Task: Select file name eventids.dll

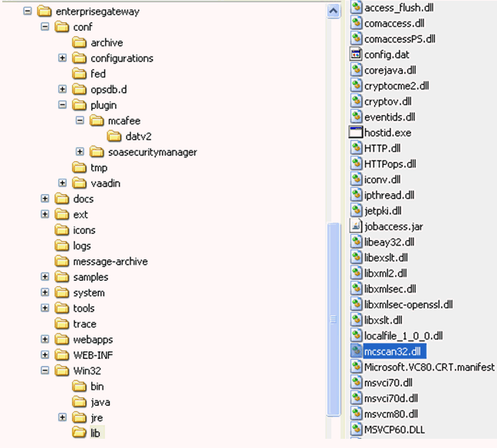Action: point(390,117)
